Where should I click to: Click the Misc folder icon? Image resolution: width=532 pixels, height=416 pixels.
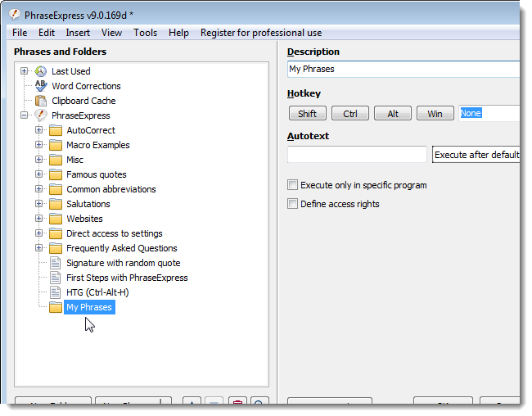point(56,160)
